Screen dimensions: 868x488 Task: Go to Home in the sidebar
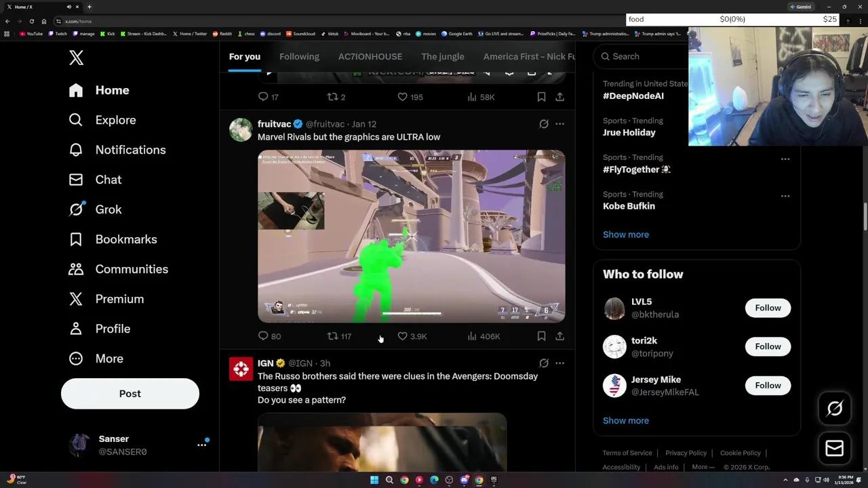99,90
